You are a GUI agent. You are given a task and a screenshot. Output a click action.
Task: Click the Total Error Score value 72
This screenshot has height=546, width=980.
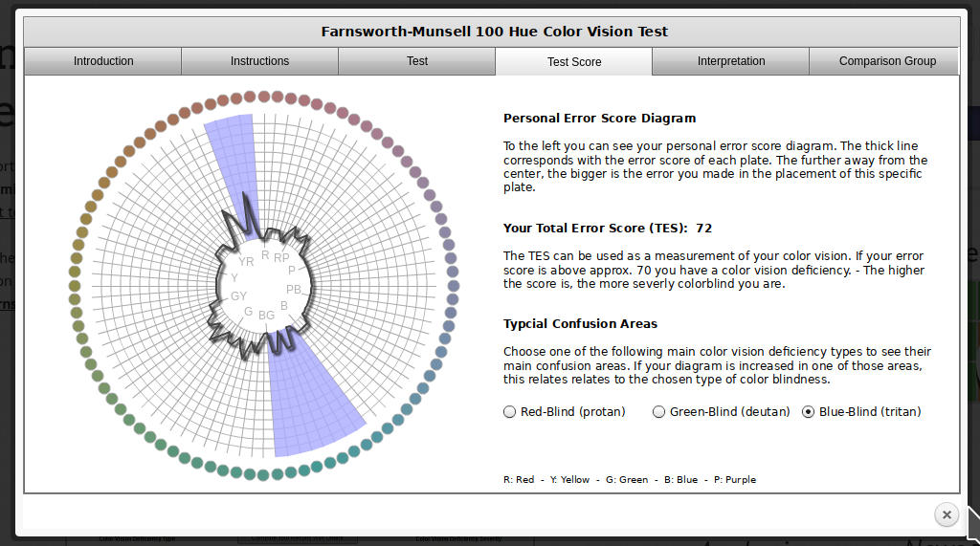click(x=703, y=228)
